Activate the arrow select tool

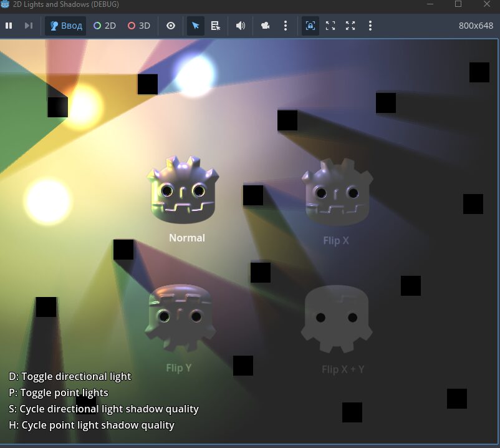[x=196, y=26]
